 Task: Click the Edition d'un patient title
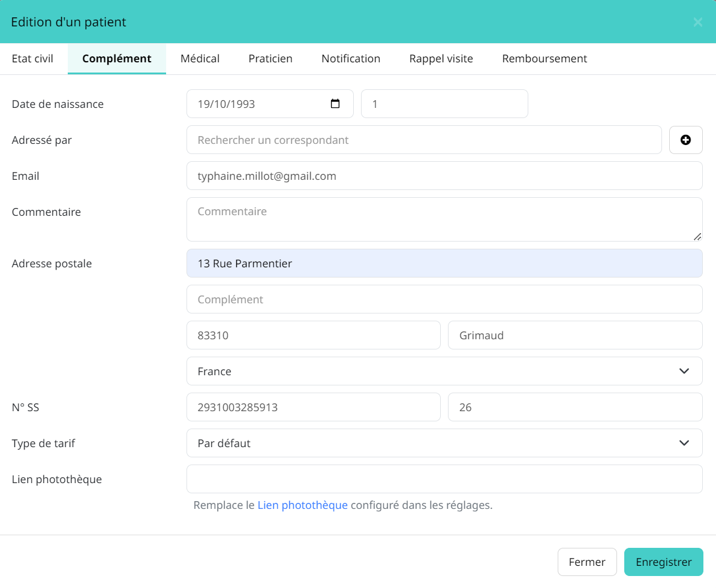click(68, 22)
